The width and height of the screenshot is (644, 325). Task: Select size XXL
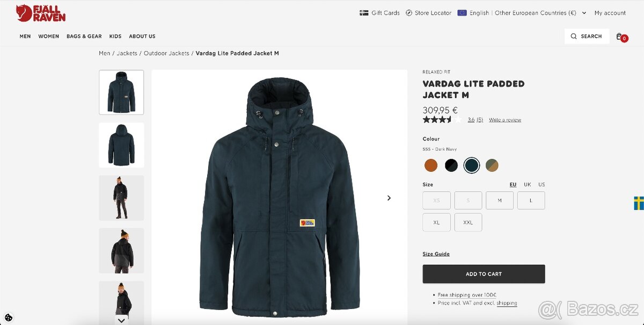tap(468, 222)
